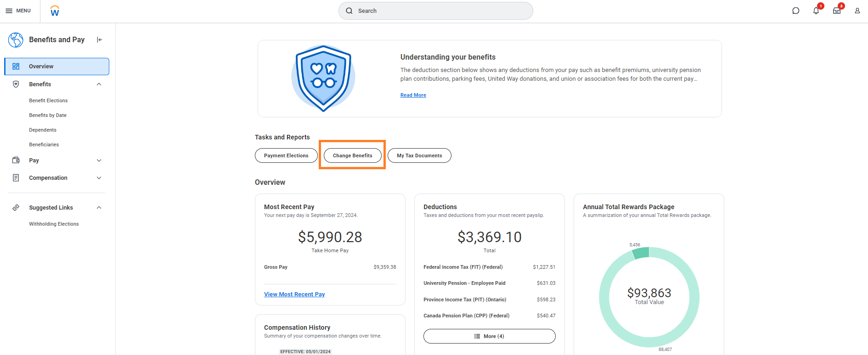The image size is (868, 355).
Task: Expand the Pay section chevron
Action: click(99, 161)
